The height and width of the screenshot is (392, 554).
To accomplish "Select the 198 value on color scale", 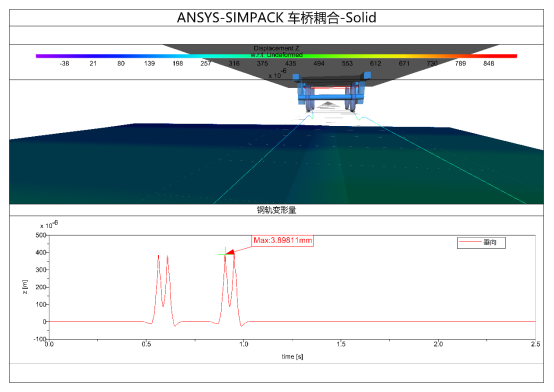I will click(x=178, y=64).
